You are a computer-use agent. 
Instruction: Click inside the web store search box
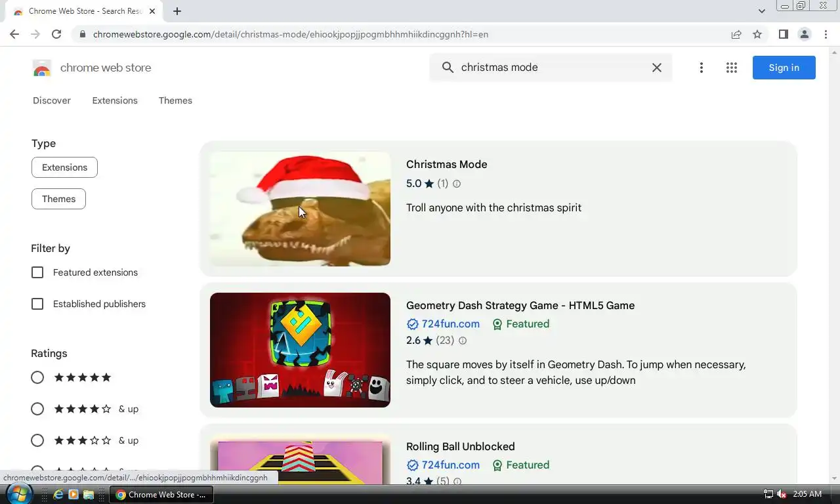551,68
